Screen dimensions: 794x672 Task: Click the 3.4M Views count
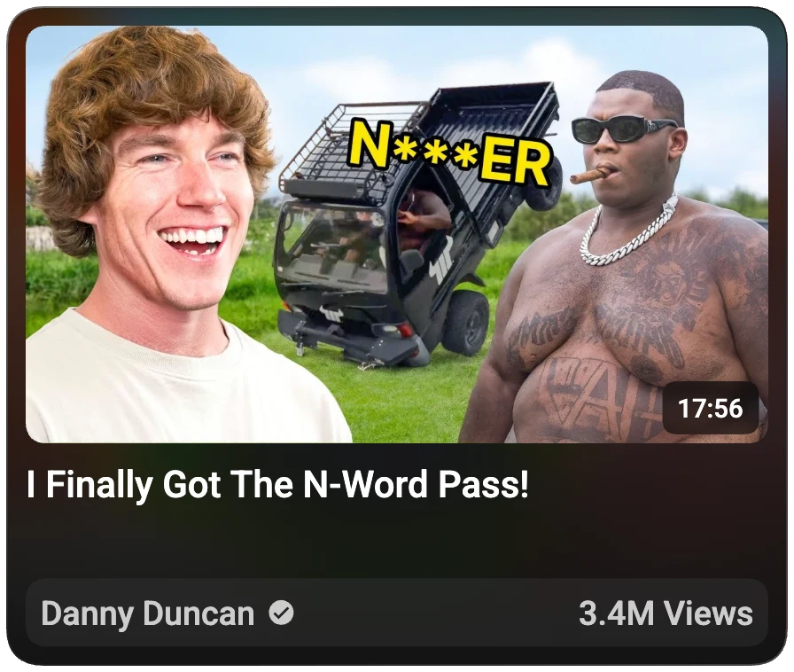pyautogui.click(x=666, y=613)
